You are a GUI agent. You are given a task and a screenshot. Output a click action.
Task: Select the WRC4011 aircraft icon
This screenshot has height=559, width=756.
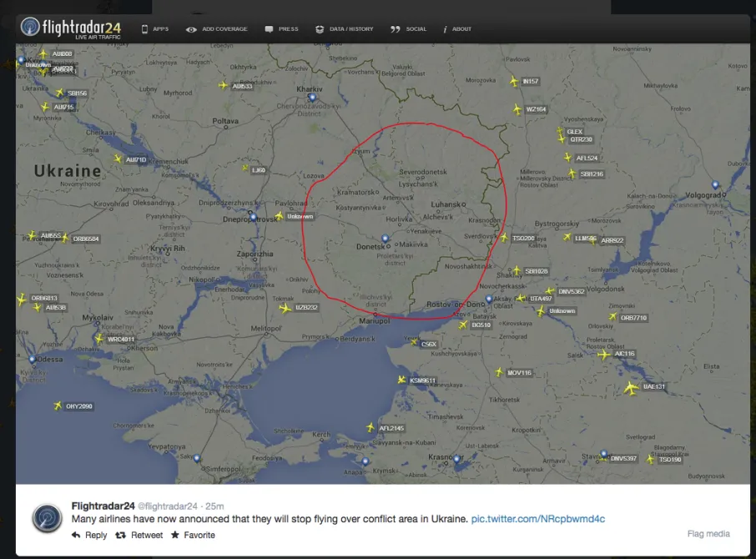click(98, 339)
